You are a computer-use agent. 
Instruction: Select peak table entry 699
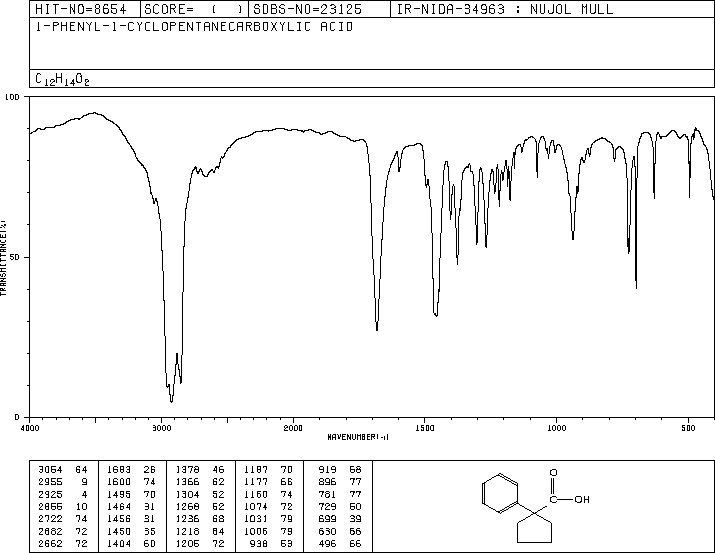pos(340,519)
